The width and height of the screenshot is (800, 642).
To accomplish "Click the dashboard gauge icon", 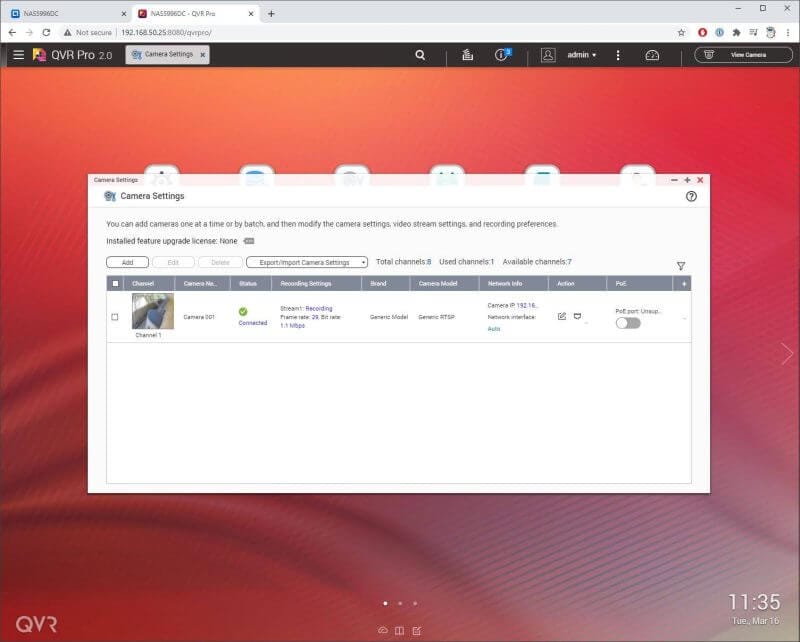I will 652,55.
